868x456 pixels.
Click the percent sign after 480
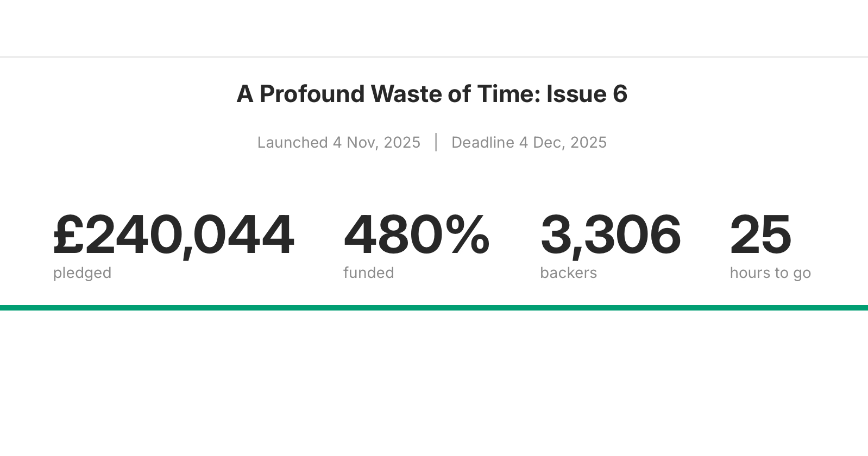click(x=467, y=235)
